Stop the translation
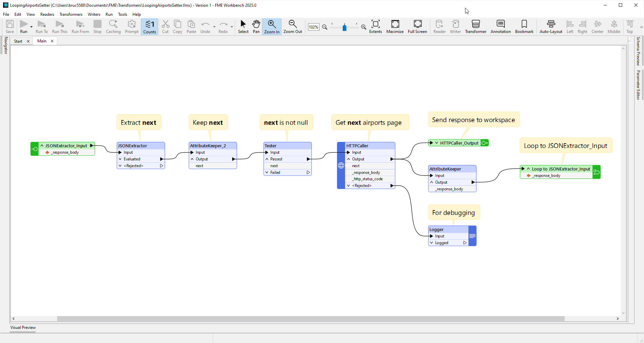The height and width of the screenshot is (343, 644). [97, 27]
